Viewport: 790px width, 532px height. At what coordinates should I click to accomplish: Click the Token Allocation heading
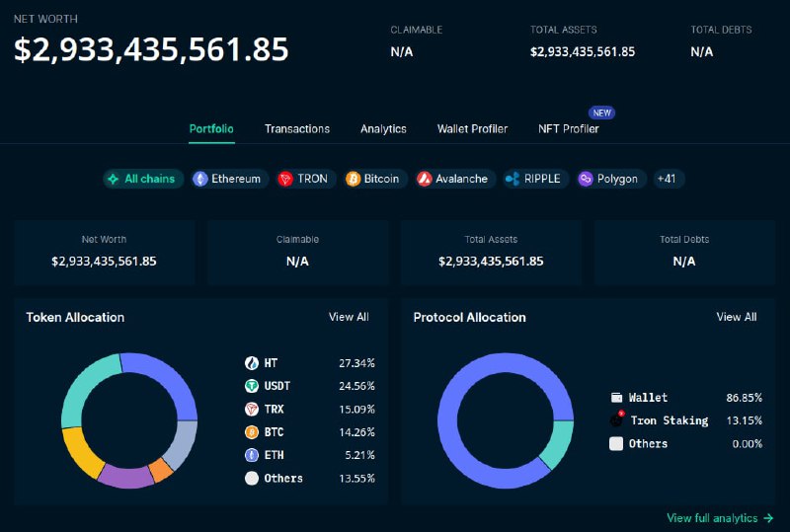75,318
